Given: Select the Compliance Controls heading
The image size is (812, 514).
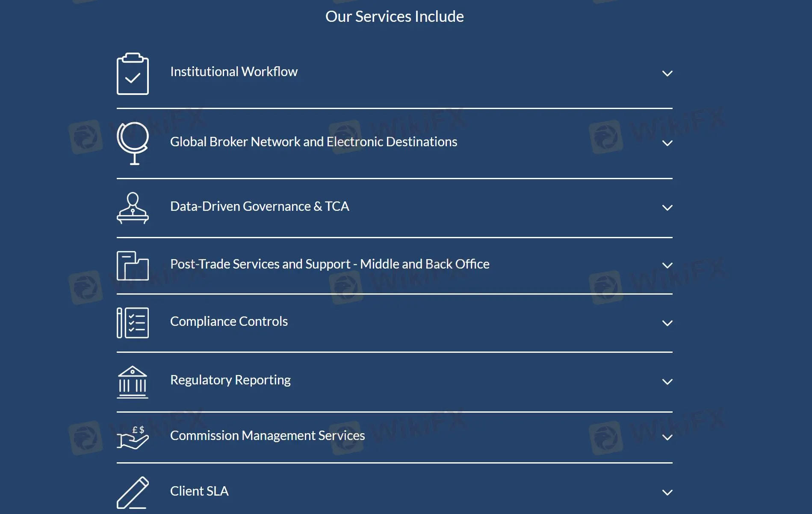Looking at the screenshot, I should point(229,322).
